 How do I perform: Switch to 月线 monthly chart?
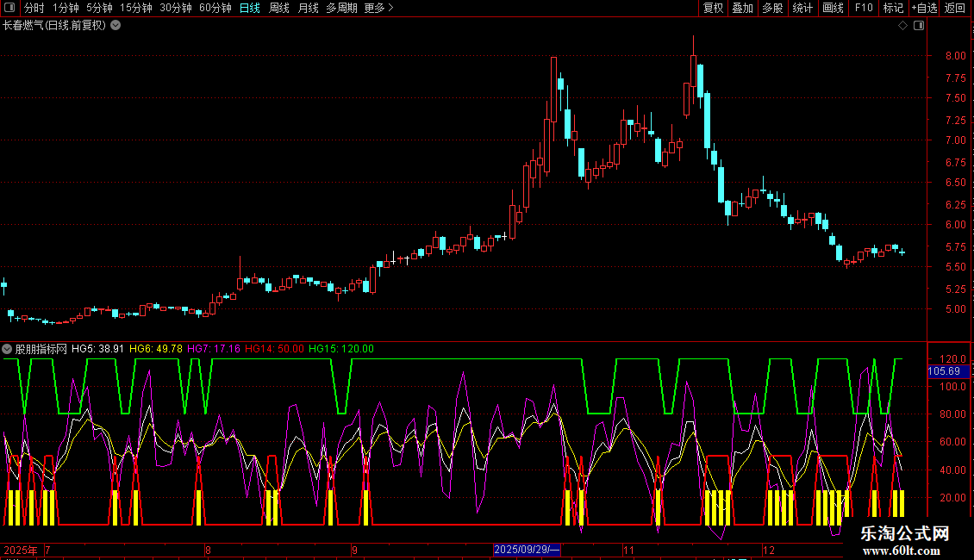[x=308, y=8]
